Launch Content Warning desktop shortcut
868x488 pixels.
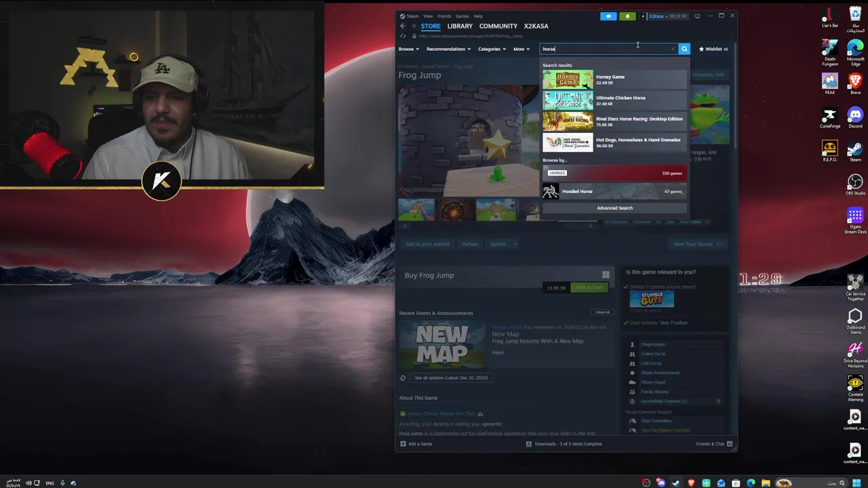point(855,388)
